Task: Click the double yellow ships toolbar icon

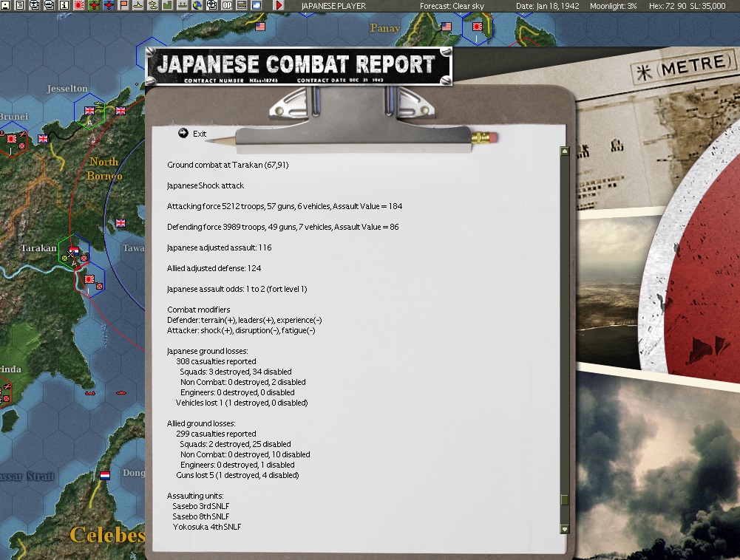Action: 153,5
